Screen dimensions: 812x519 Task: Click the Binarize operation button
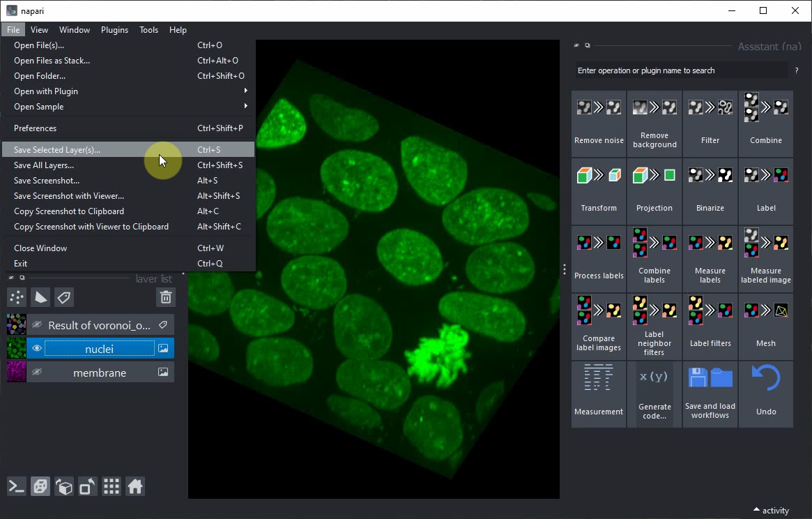tap(710, 190)
